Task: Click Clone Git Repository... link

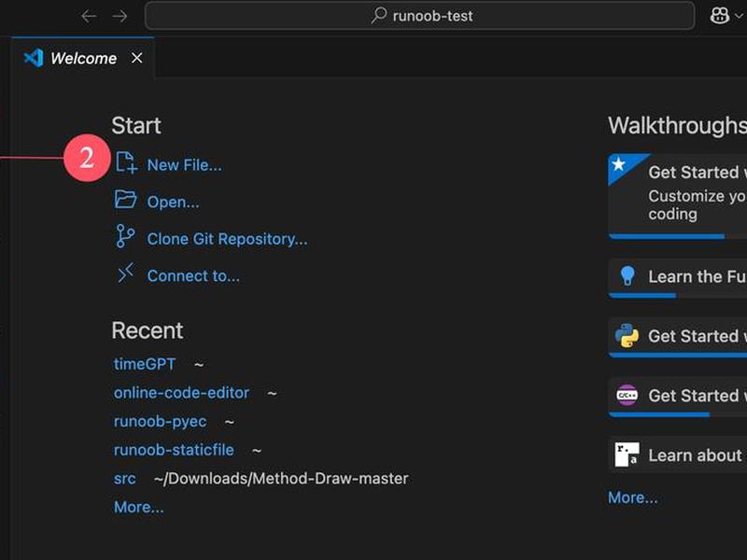Action: [227, 239]
